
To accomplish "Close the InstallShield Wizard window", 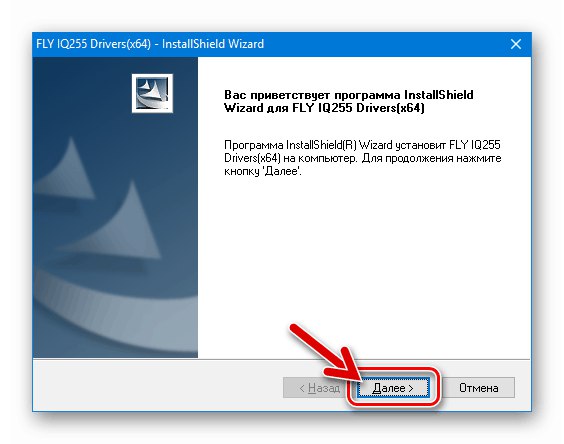I will coord(516,44).
